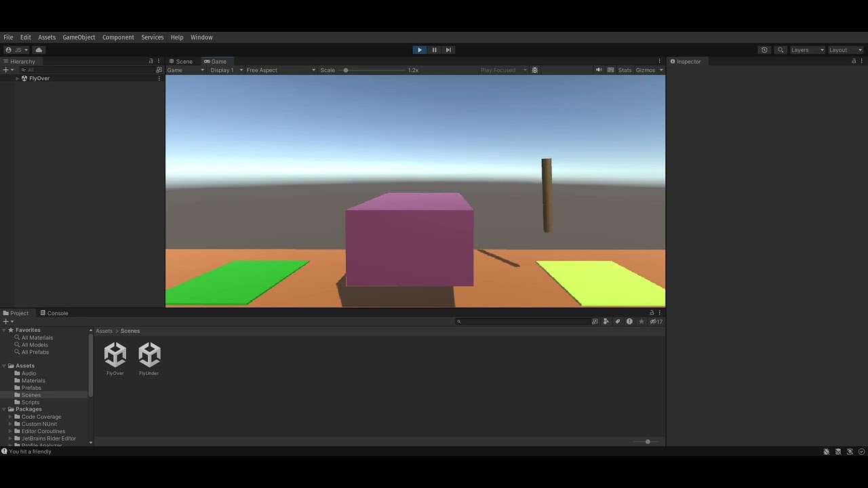
Task: Expand the FlyOver scene in Hierarchy
Action: [17, 78]
